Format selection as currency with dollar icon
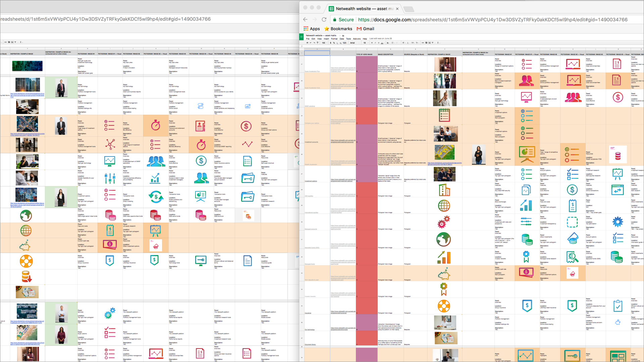The height and width of the screenshot is (362, 644). tap(330, 43)
